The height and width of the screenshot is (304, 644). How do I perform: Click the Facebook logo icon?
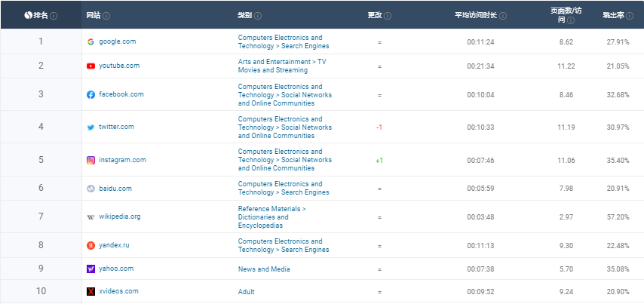[x=90, y=94]
